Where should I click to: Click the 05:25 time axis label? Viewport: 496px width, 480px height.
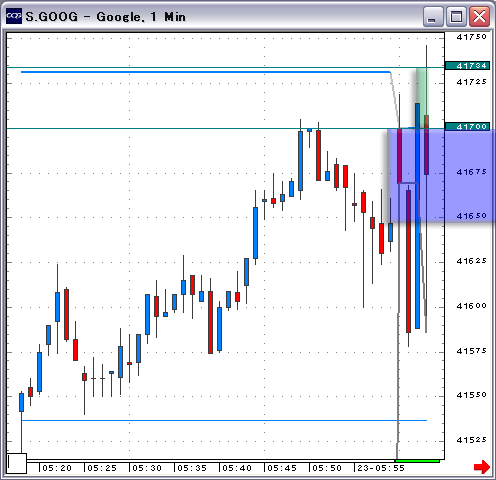[x=102, y=468]
